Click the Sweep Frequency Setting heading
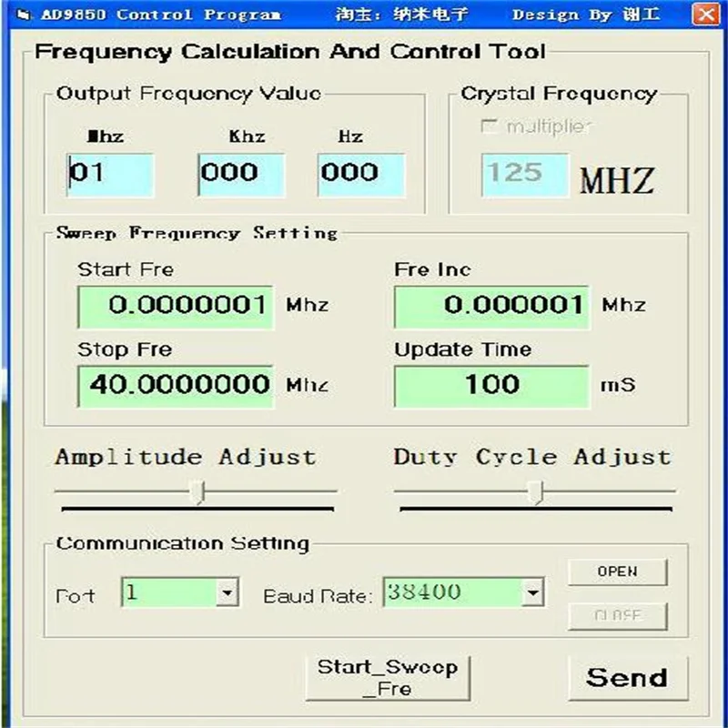The width and height of the screenshot is (728, 728). point(197,233)
